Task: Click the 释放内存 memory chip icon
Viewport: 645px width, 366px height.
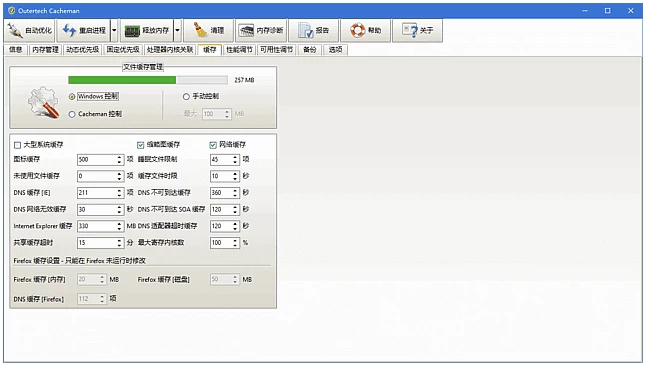Action: (132, 31)
